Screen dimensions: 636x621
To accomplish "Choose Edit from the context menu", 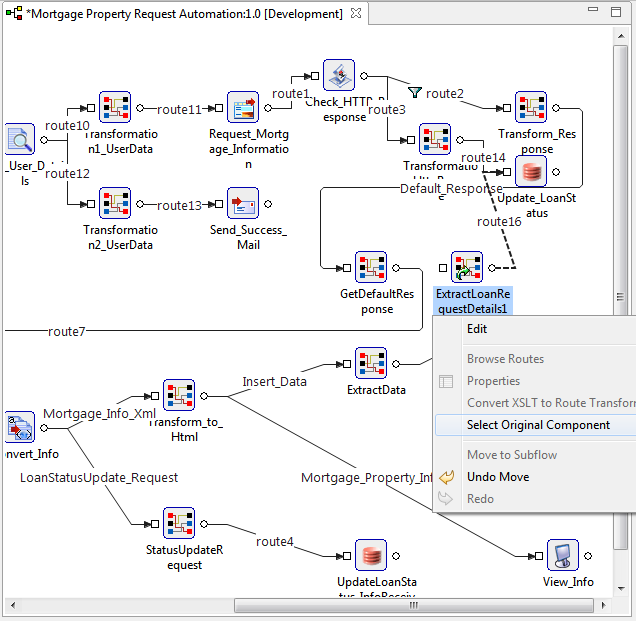I will point(477,329).
